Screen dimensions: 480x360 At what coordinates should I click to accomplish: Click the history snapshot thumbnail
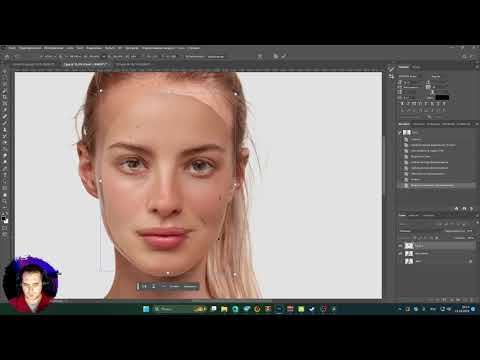pyautogui.click(x=407, y=132)
